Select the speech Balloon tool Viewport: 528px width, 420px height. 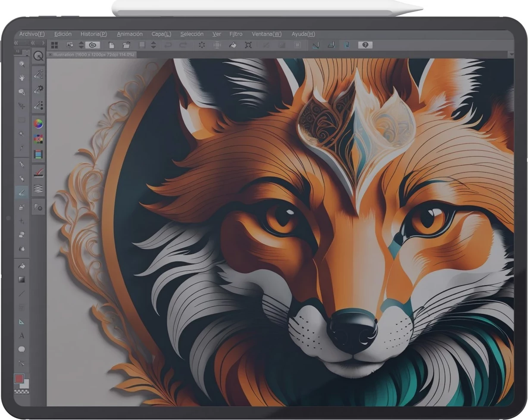22,349
